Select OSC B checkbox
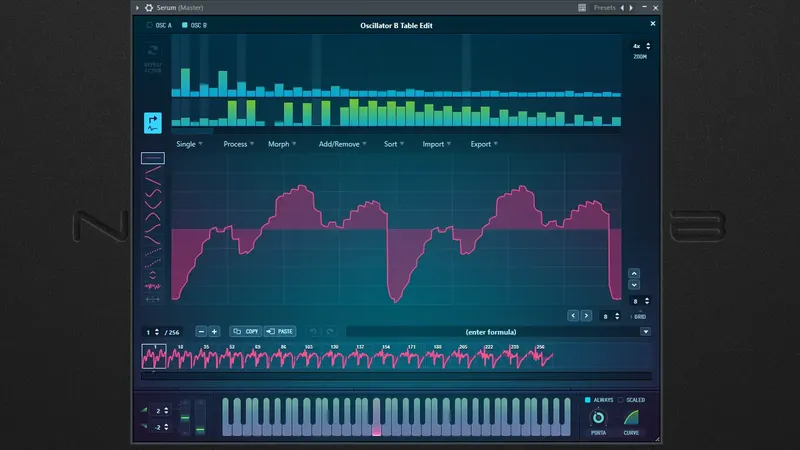 185,25
